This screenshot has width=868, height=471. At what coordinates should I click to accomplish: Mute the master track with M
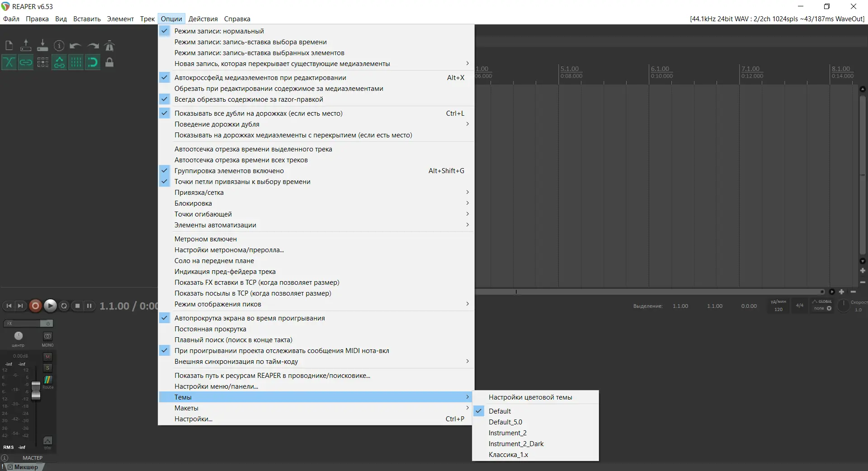click(x=47, y=357)
